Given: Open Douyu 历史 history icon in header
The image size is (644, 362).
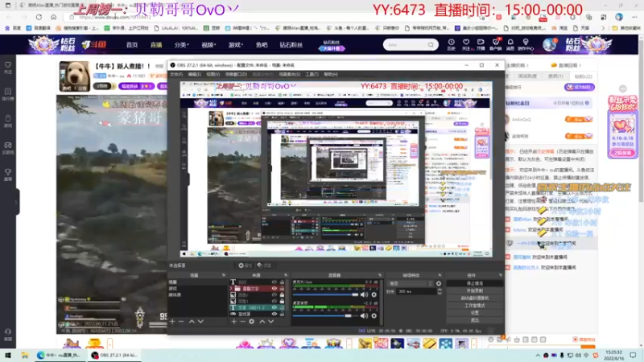Looking at the screenshot, I should [451, 44].
